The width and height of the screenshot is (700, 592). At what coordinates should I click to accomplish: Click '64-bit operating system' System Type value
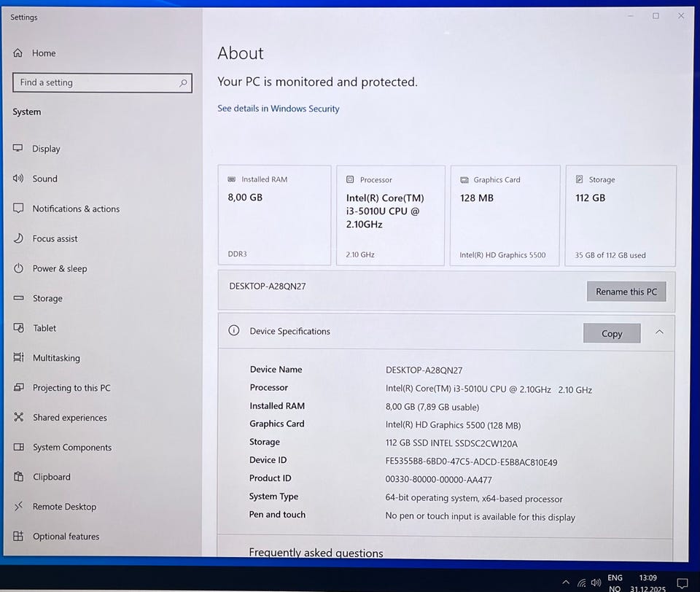click(474, 498)
